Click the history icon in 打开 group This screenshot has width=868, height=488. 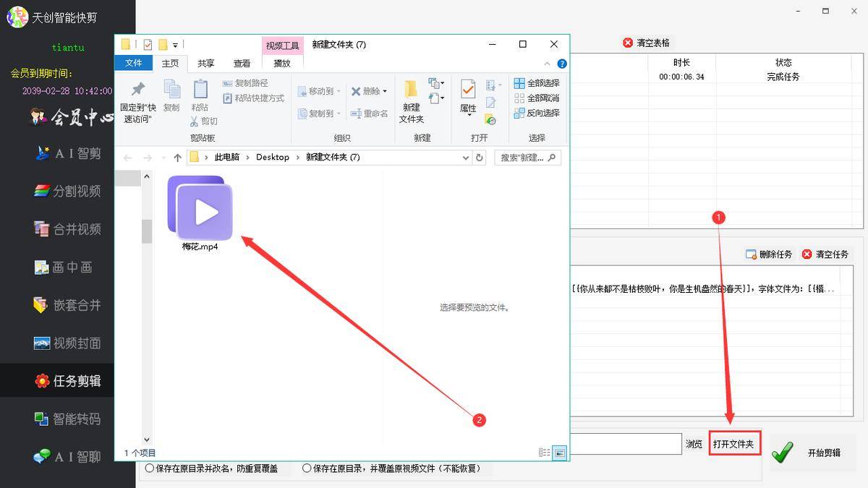[x=490, y=119]
